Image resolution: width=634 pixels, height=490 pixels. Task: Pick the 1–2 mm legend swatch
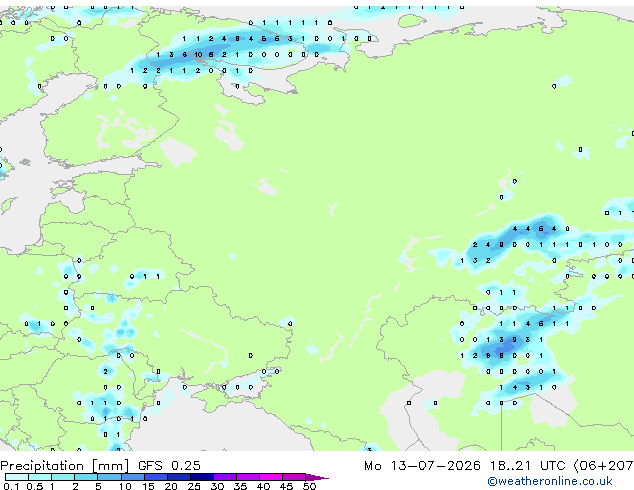tap(63, 477)
